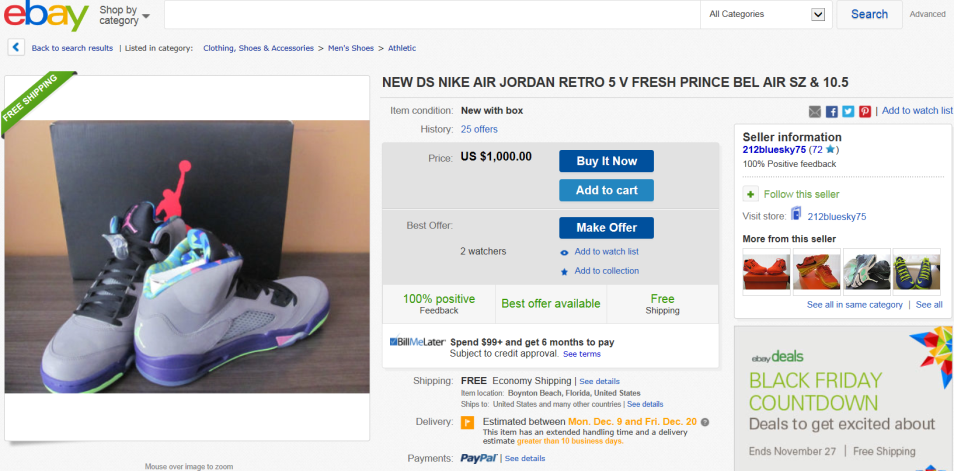Share the listing on Twitter
Screen dimensions: 954x471
(848, 111)
